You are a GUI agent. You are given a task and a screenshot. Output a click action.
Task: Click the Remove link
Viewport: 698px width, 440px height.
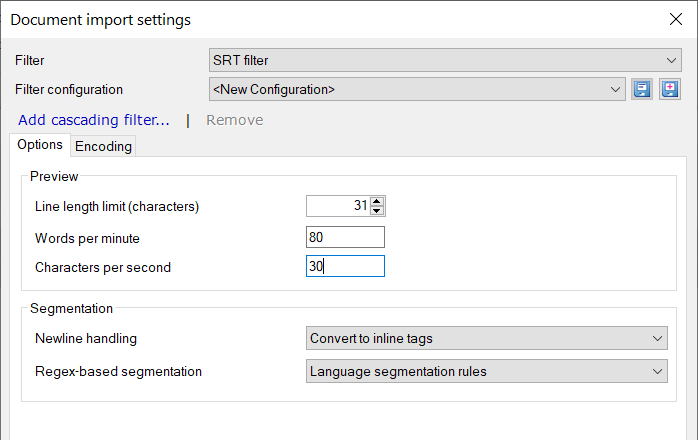234,120
